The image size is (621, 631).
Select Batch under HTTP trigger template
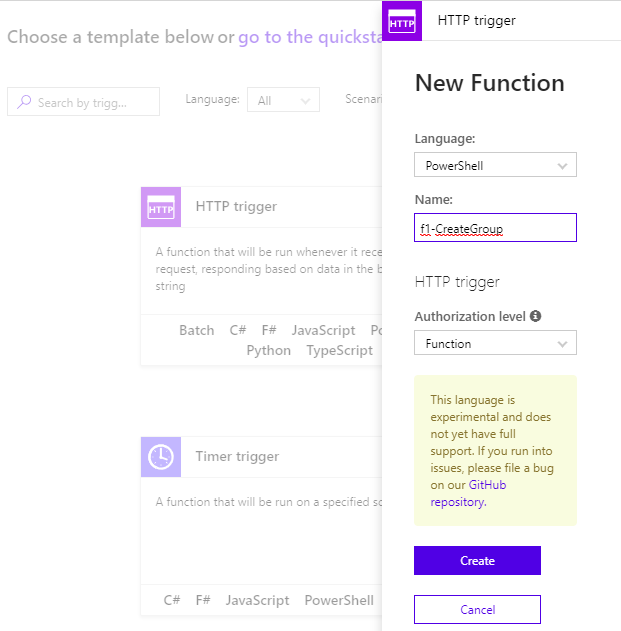tap(196, 330)
